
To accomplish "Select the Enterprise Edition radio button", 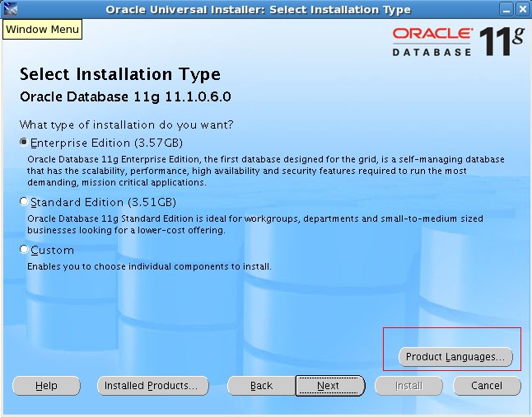I will coord(23,142).
